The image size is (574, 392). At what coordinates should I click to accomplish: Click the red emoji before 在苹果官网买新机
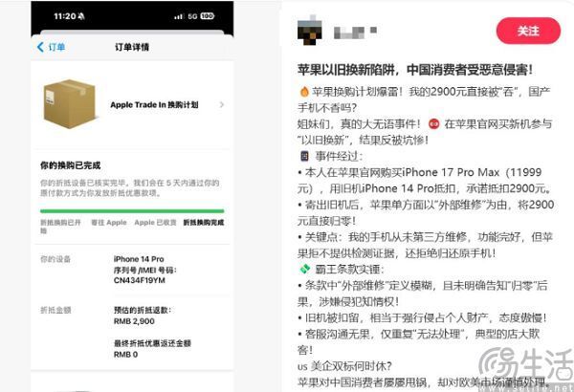[x=433, y=124]
